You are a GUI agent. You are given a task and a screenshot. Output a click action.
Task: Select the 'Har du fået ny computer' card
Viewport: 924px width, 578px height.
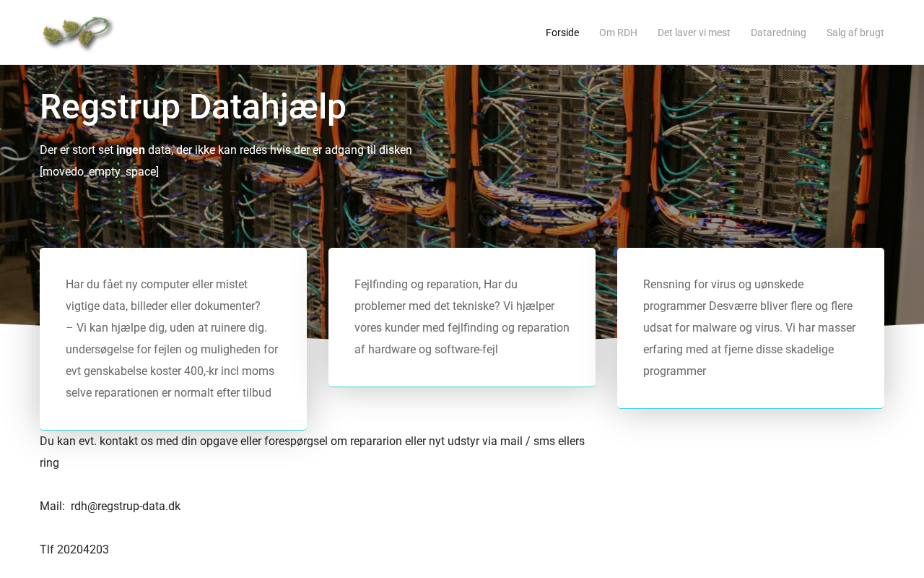pos(173,339)
